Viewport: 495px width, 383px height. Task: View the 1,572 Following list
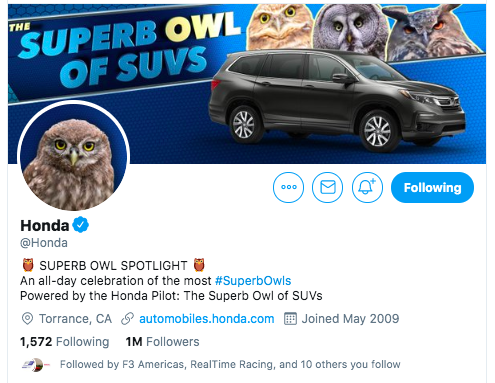tap(65, 342)
